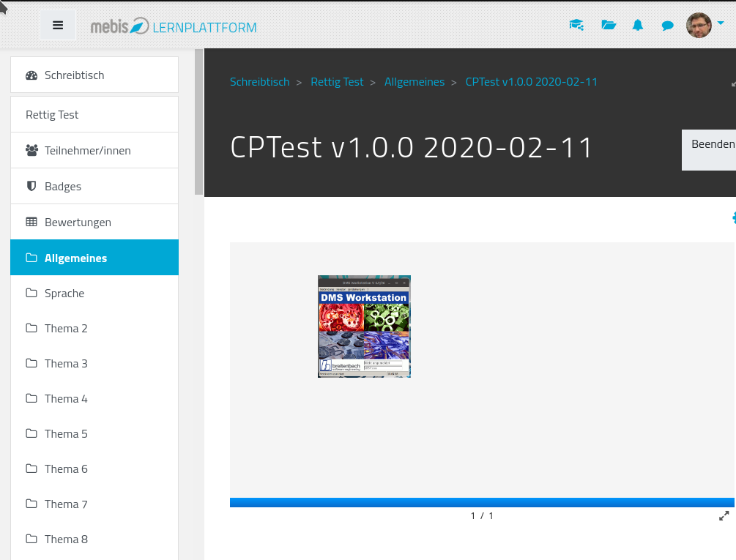Click the 1 / 1 page counter
Screen dimensions: 736x560
click(x=482, y=516)
